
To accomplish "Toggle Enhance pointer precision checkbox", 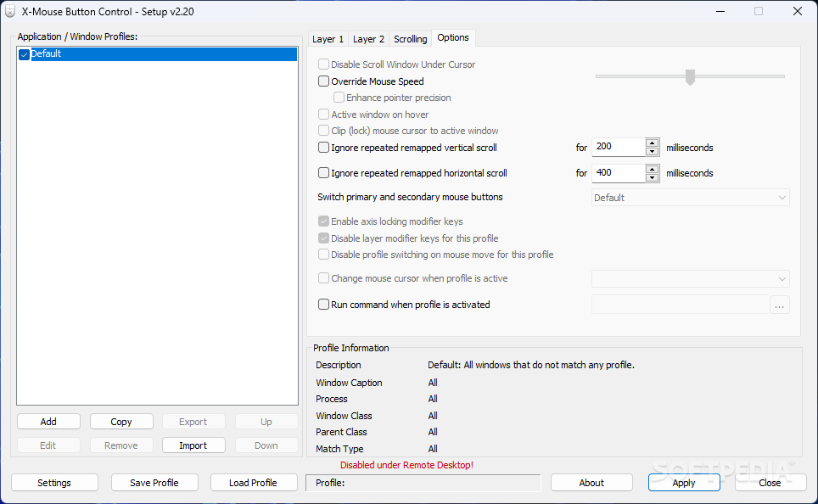I will point(339,98).
